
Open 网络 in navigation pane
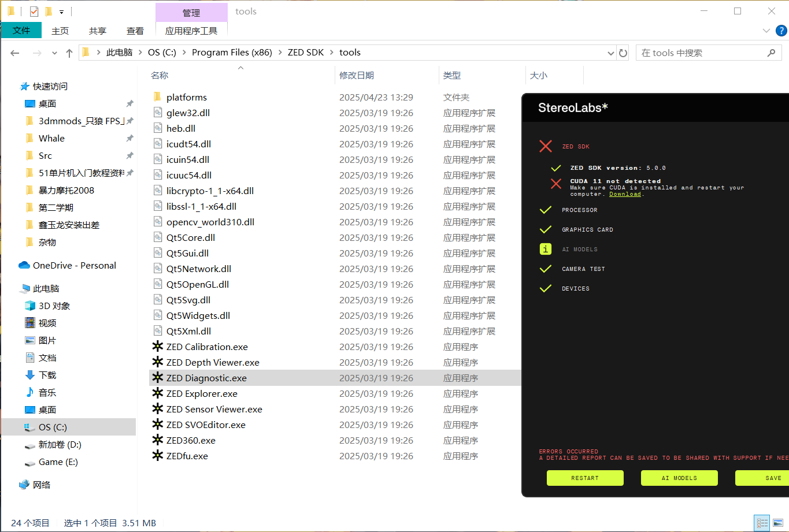[42, 485]
